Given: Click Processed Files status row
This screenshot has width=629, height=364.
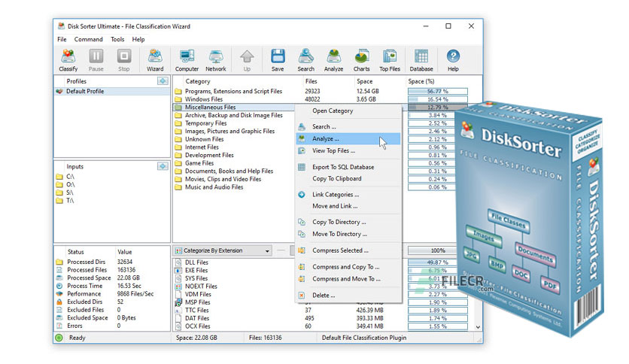Looking at the screenshot, I should [x=112, y=270].
